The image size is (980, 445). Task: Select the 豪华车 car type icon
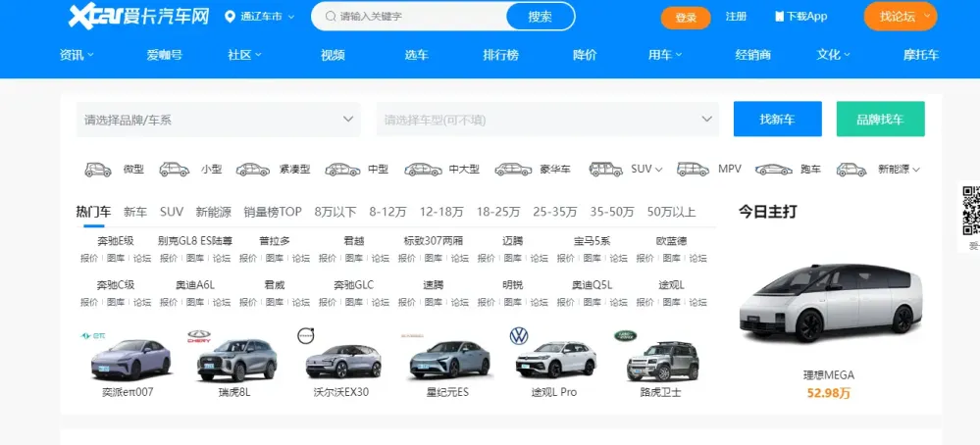pyautogui.click(x=513, y=170)
